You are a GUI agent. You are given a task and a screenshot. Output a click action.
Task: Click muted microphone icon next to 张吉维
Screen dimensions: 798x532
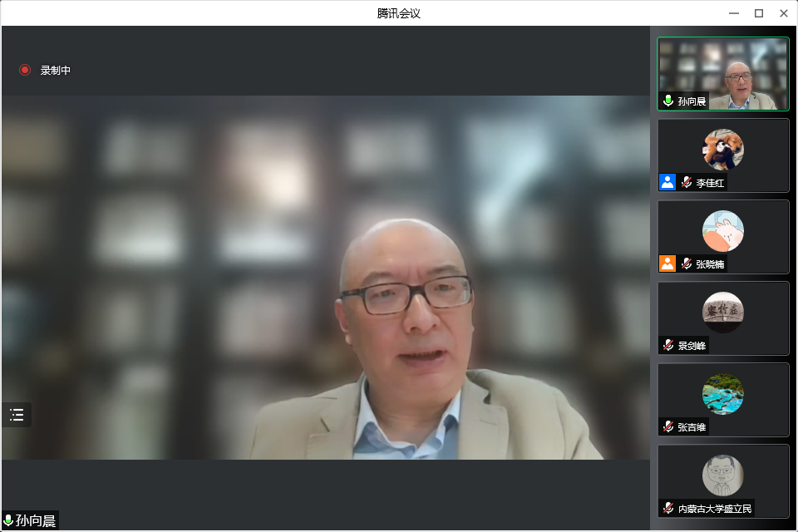coord(668,426)
